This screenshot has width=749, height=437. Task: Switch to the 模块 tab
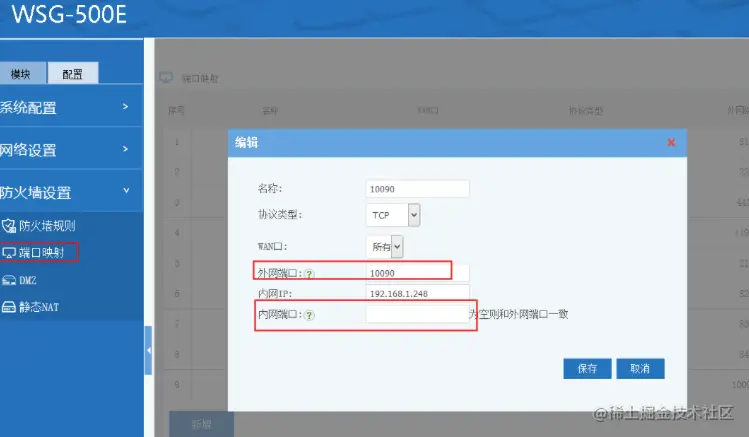click(x=22, y=73)
